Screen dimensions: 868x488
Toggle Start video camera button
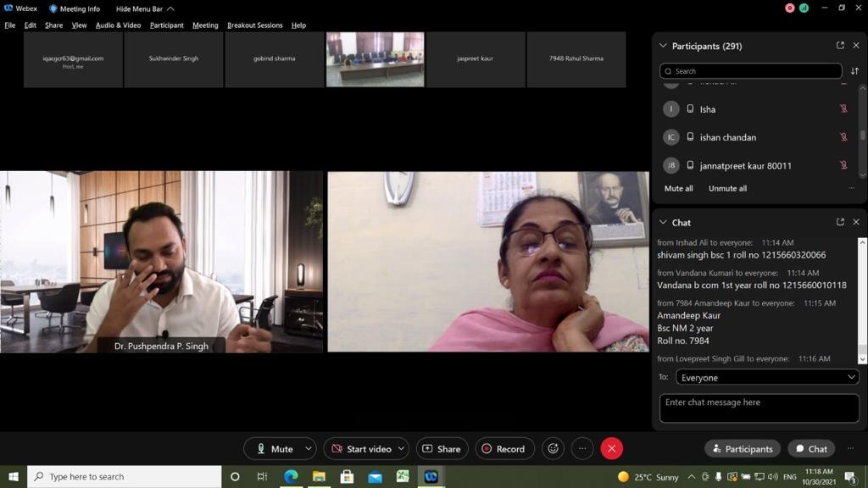[360, 449]
